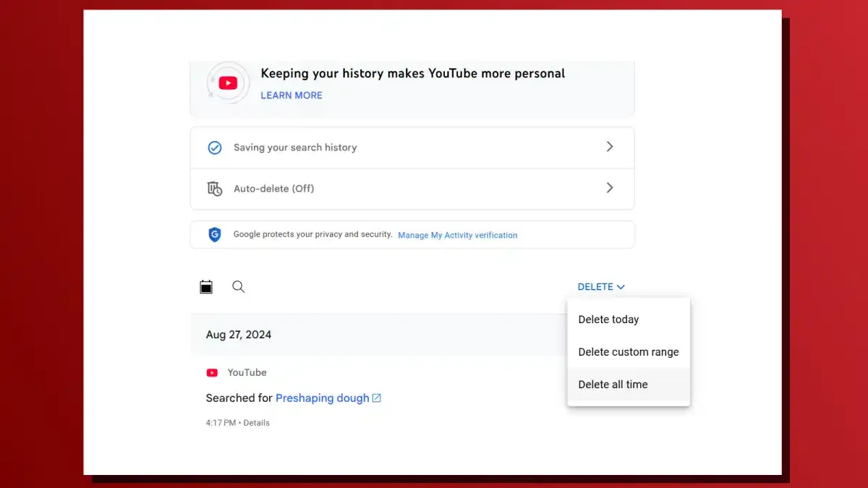Expand the Auto-delete (Off) arrow

click(609, 188)
